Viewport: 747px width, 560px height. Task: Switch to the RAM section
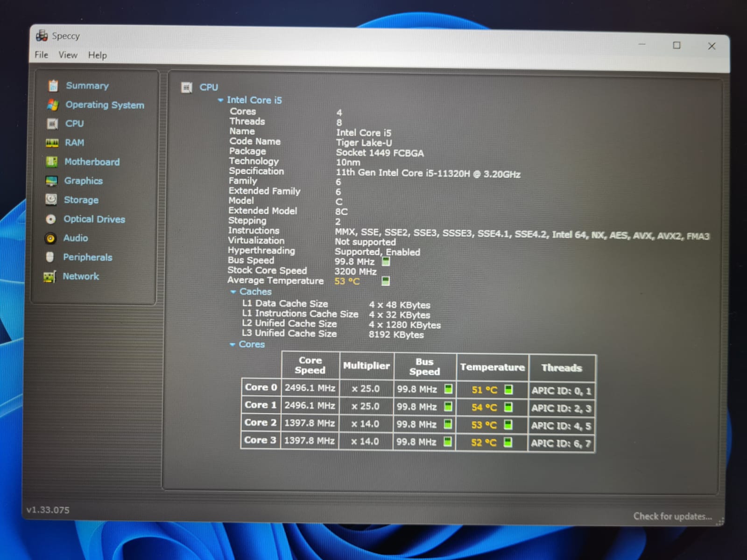point(75,143)
